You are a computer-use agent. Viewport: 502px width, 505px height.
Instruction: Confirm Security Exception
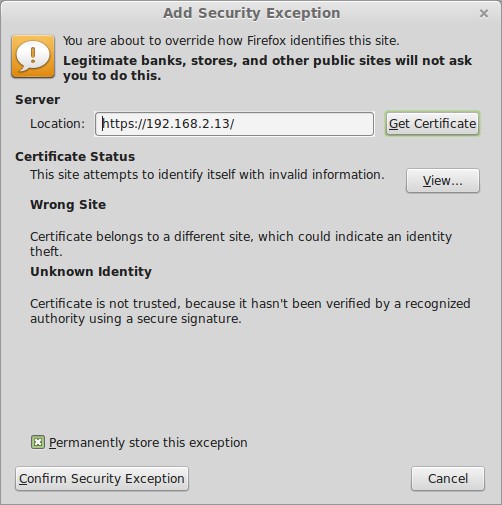102,479
